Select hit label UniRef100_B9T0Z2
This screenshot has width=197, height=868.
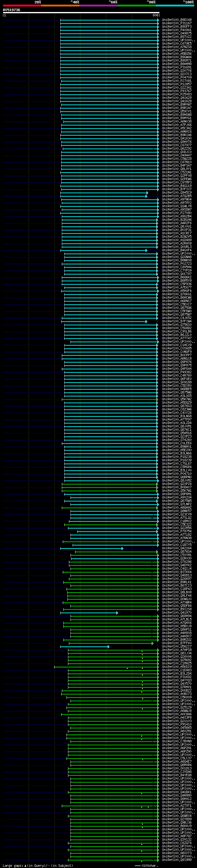pyautogui.click(x=177, y=37)
